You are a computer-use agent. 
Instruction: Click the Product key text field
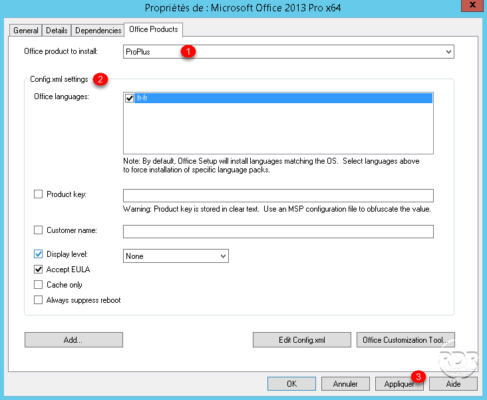pos(278,195)
